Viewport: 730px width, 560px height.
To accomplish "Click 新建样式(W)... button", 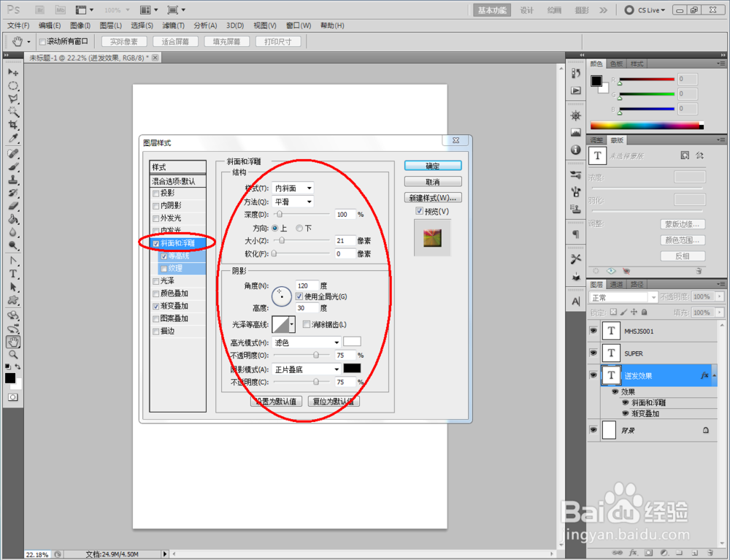I will pyautogui.click(x=433, y=198).
